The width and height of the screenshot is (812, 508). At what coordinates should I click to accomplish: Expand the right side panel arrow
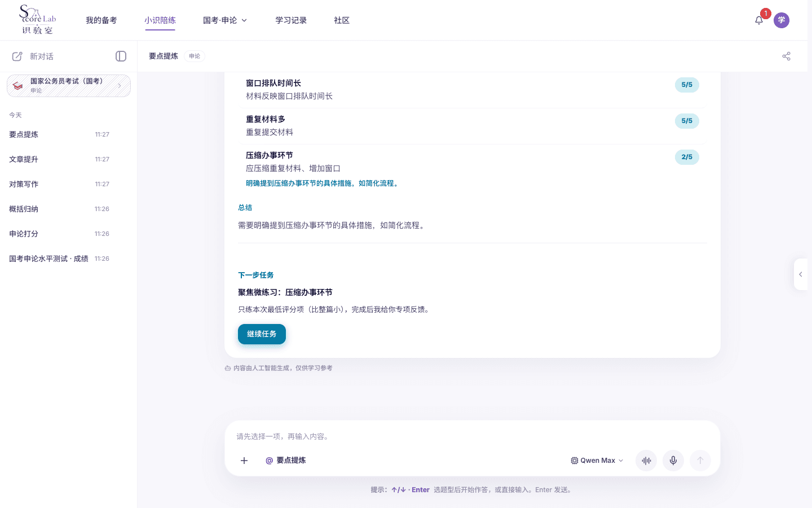coord(801,274)
